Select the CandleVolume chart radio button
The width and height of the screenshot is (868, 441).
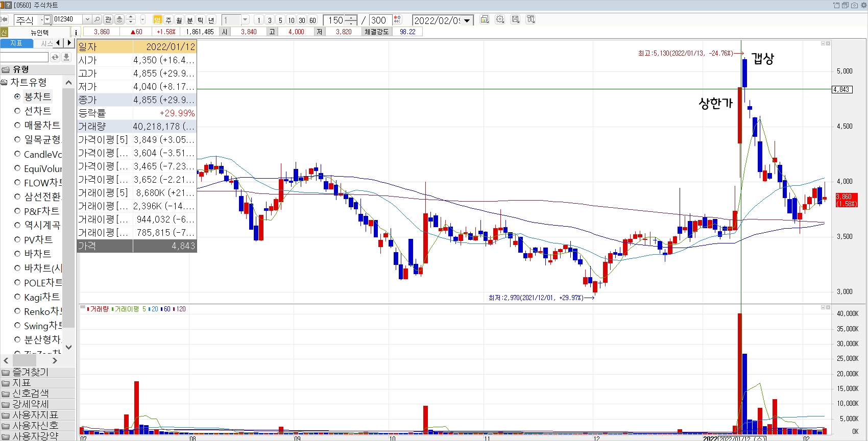(17, 154)
